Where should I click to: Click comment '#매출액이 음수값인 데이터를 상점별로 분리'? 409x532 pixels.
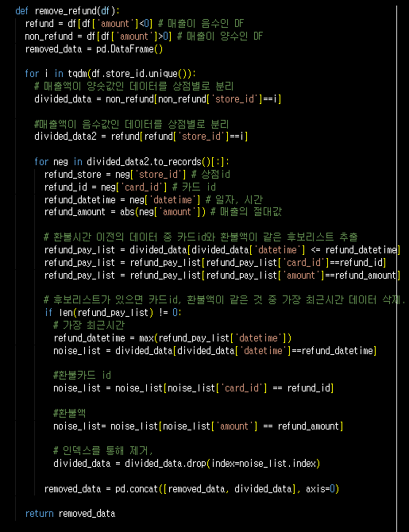(132, 124)
